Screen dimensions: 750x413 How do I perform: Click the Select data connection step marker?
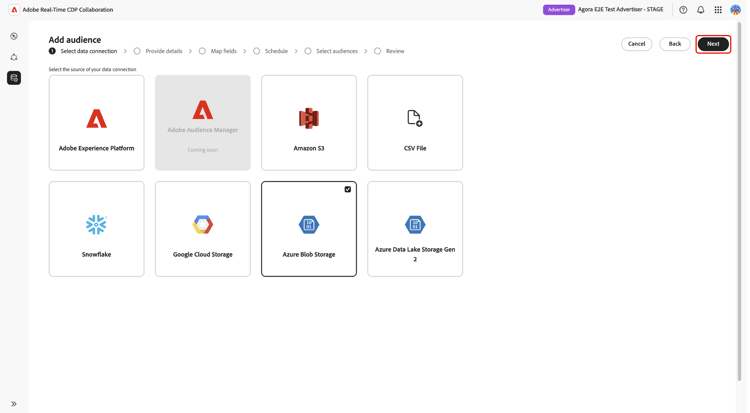point(52,51)
